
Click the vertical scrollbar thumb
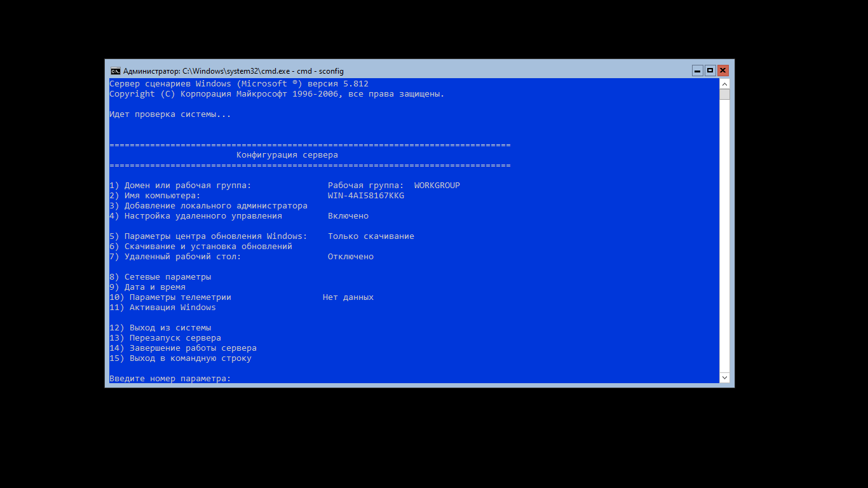(x=724, y=95)
